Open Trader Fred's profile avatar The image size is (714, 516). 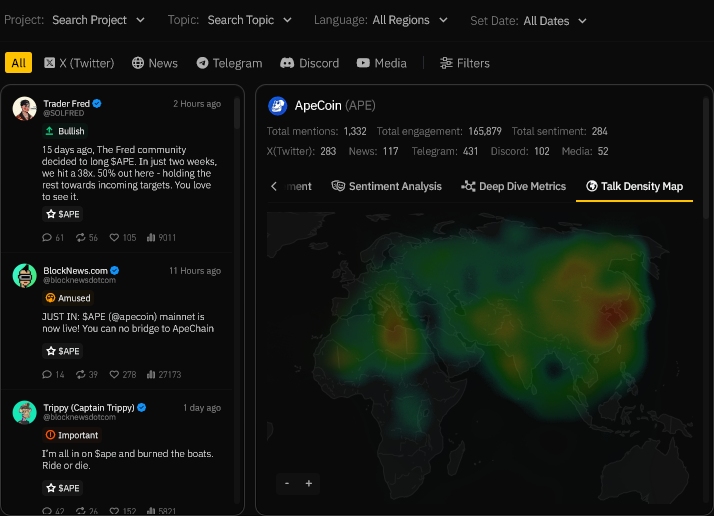(x=24, y=108)
